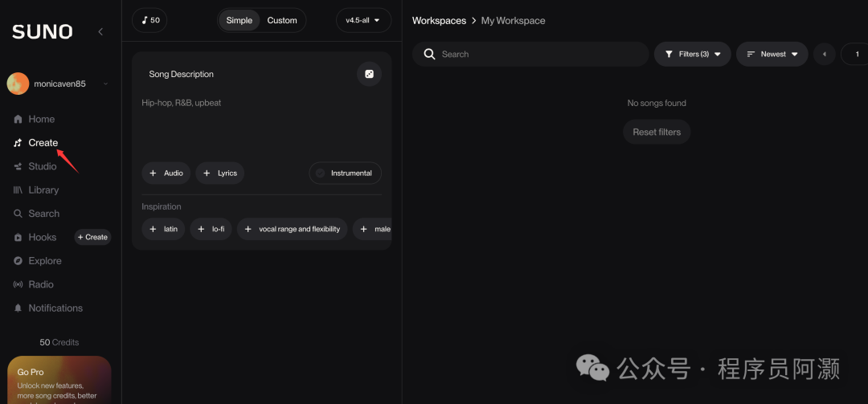
Task: Click the workspace search magnifier icon
Action: [429, 55]
